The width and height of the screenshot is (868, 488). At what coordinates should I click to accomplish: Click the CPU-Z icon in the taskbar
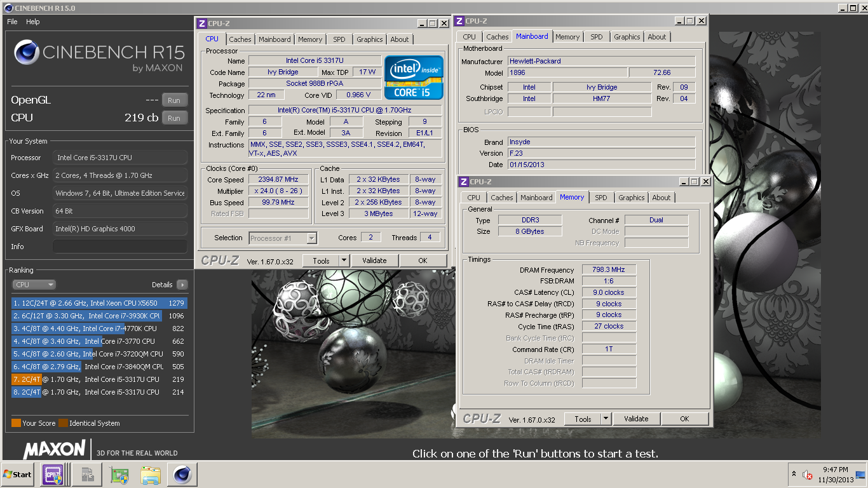click(53, 474)
